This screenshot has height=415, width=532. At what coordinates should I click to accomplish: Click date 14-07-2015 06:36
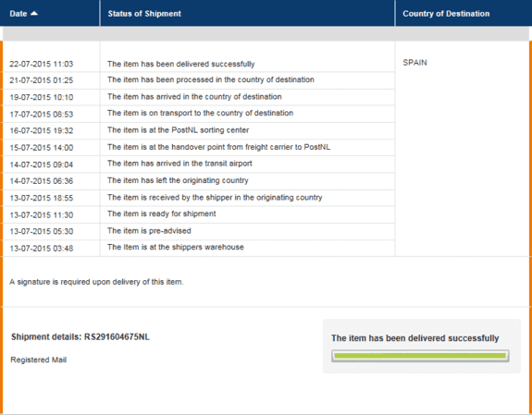click(x=41, y=181)
